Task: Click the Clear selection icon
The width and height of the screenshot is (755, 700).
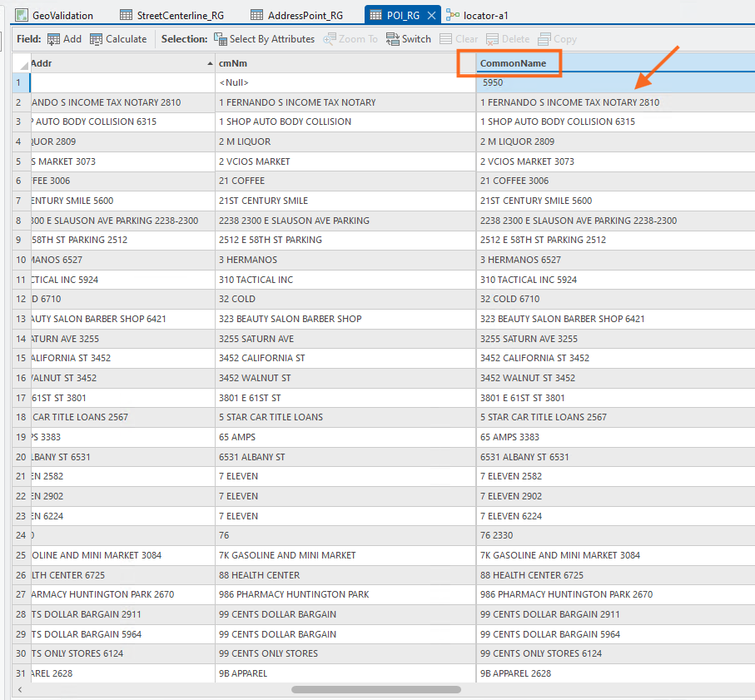Action: click(x=446, y=39)
